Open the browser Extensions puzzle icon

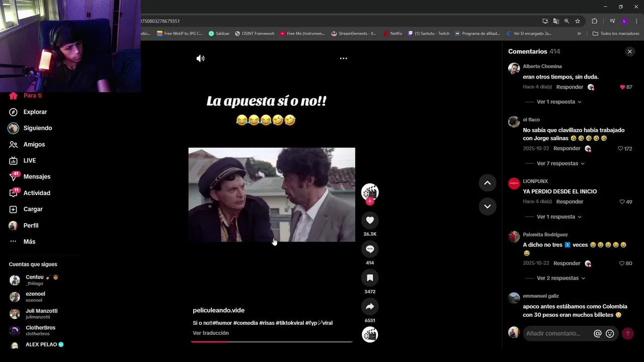pos(594,21)
